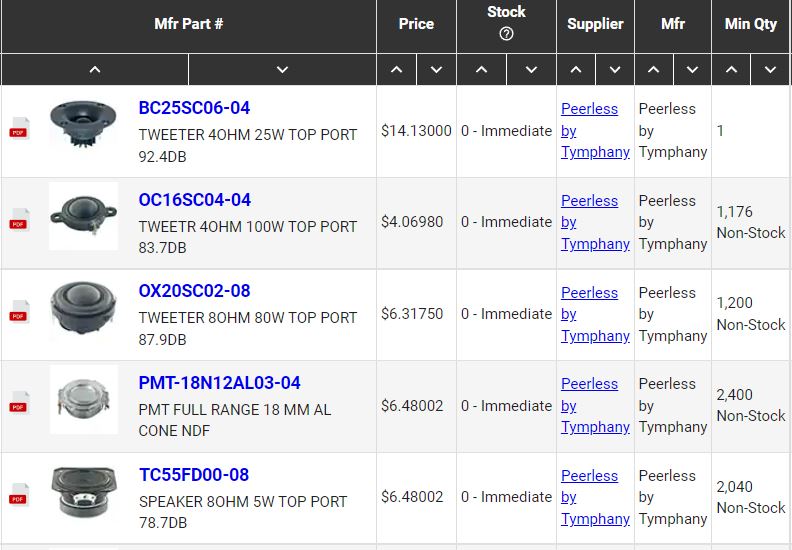This screenshot has width=792, height=550.
Task: Sort Supplier column descending
Action: pyautogui.click(x=615, y=70)
